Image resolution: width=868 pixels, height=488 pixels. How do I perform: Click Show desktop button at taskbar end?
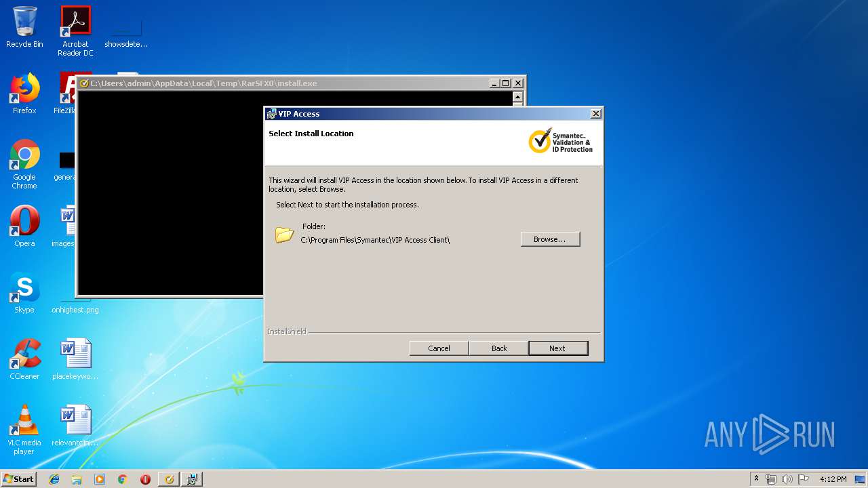[861, 479]
